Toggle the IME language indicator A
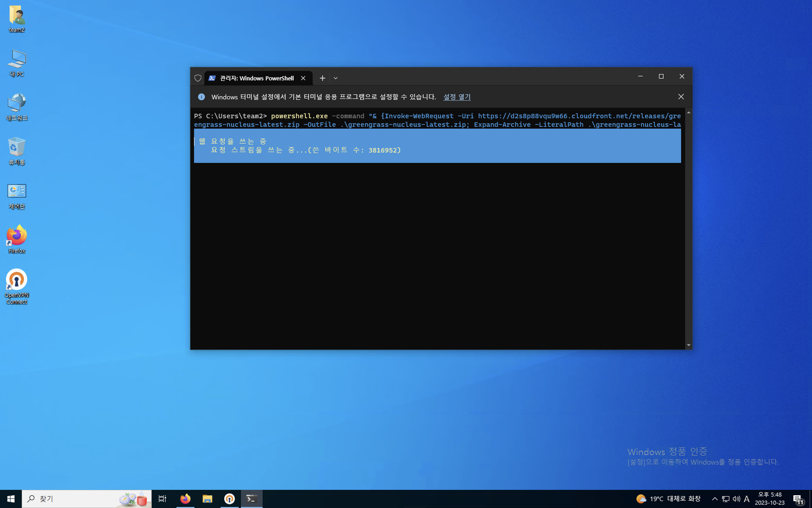Screen dimensions: 812x508 click(747, 499)
